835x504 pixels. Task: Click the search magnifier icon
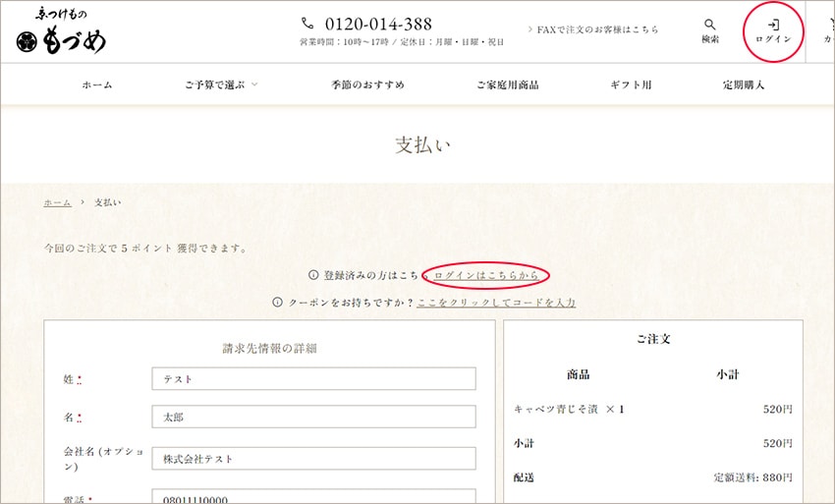[x=709, y=26]
